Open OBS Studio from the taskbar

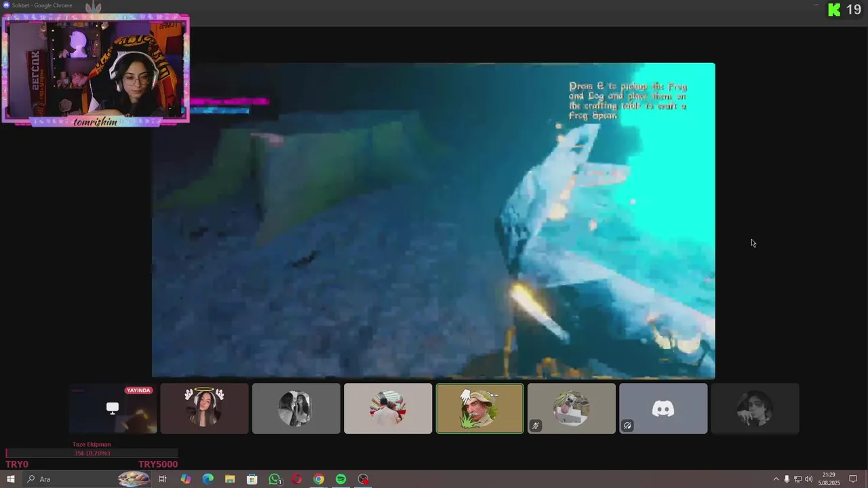coord(363,479)
